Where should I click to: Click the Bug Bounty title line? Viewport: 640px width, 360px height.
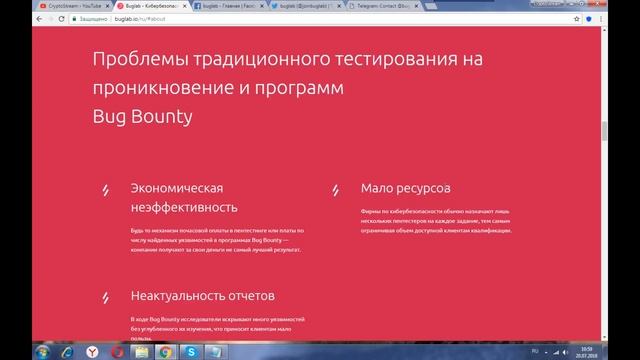tap(142, 117)
